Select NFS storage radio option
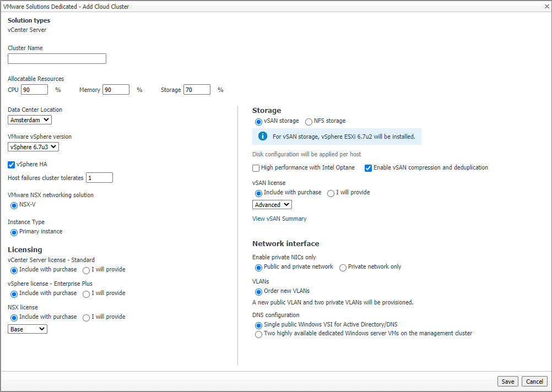Viewport: 552px width, 392px height. (x=309, y=122)
